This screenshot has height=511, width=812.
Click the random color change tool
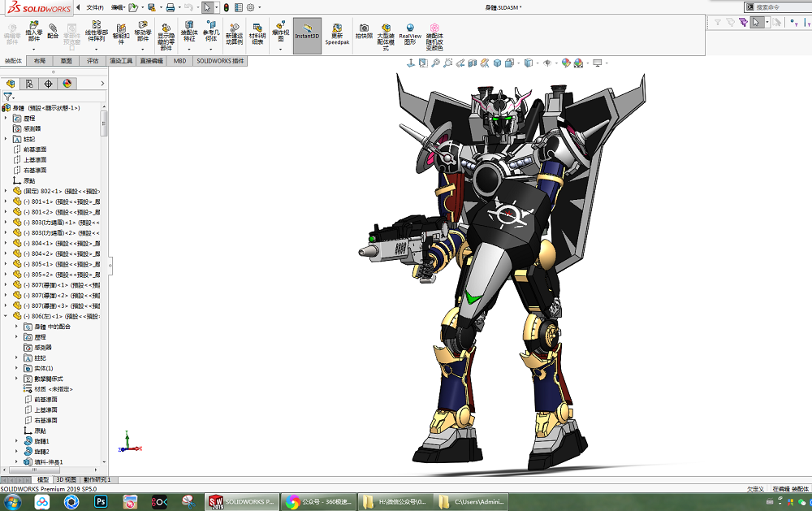[434, 37]
